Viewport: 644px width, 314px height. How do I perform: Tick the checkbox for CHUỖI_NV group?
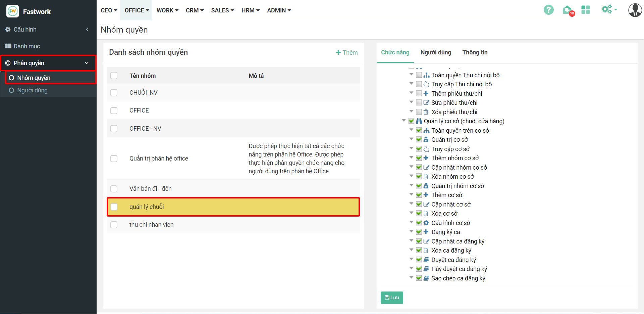pyautogui.click(x=114, y=93)
